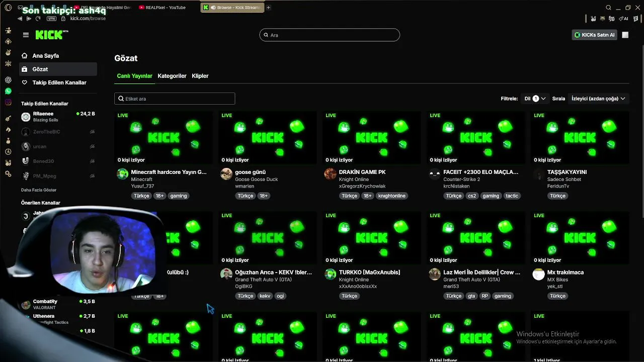Click KICKs Satın Al button
This screenshot has height=362, width=644.
595,35
